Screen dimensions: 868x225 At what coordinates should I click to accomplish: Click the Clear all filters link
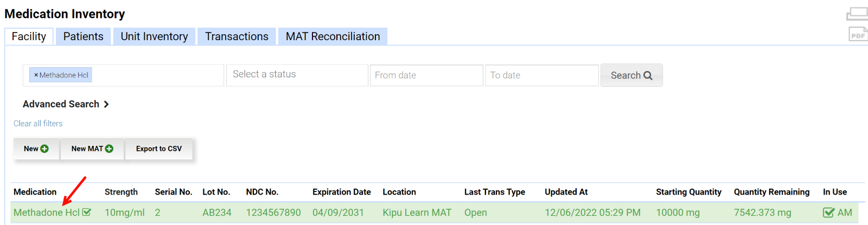click(x=38, y=124)
